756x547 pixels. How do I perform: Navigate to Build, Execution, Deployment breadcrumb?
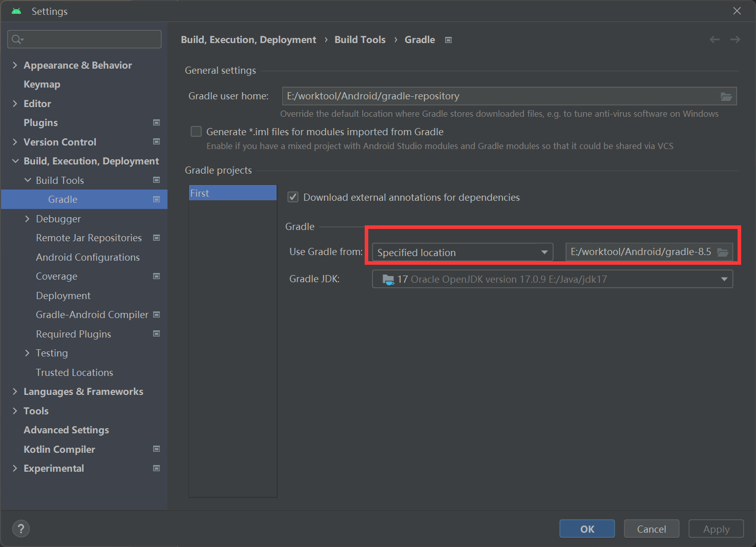248,39
